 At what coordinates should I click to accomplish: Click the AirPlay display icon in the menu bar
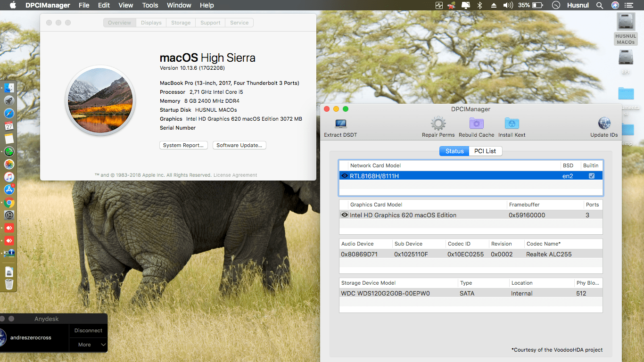(x=466, y=5)
